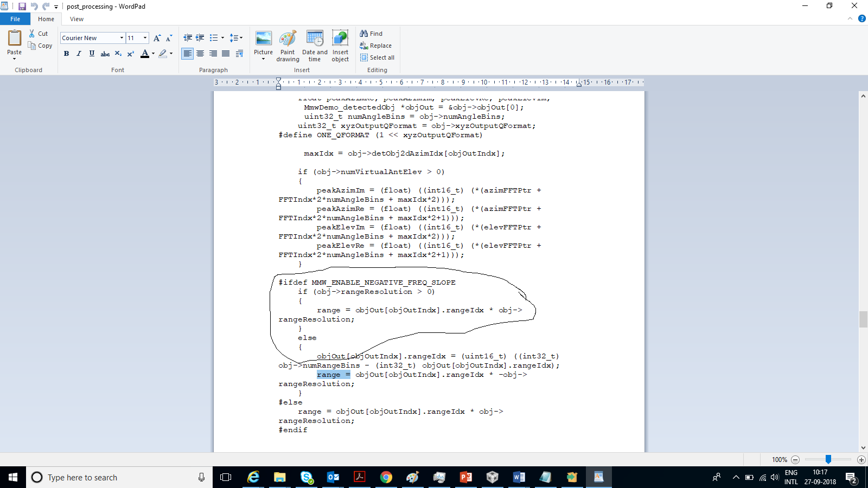Toggle strikethrough formatting
Screen dimensions: 868x488
click(x=105, y=54)
